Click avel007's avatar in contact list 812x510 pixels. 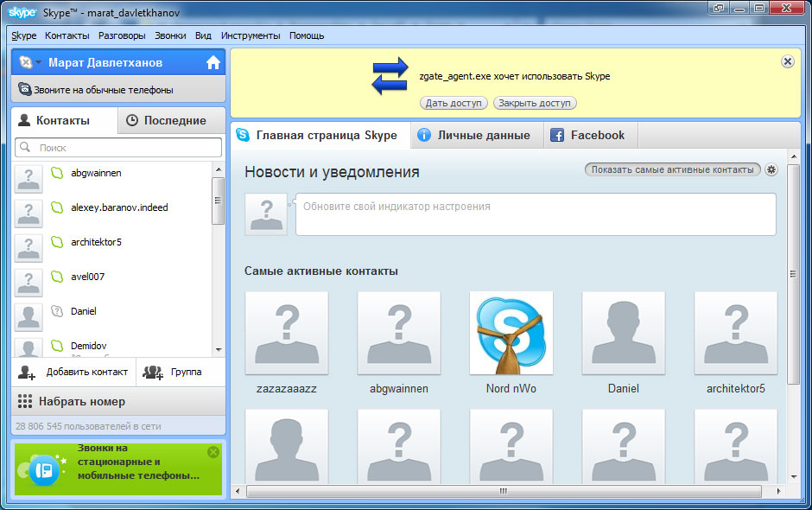[x=29, y=283]
